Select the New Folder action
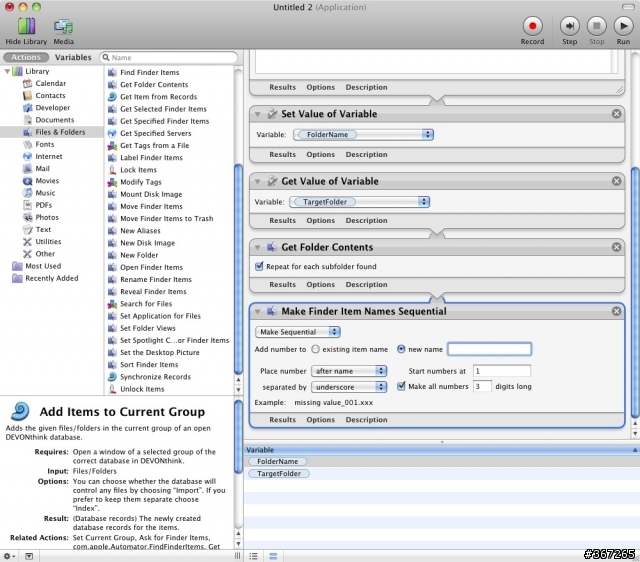 tap(139, 255)
